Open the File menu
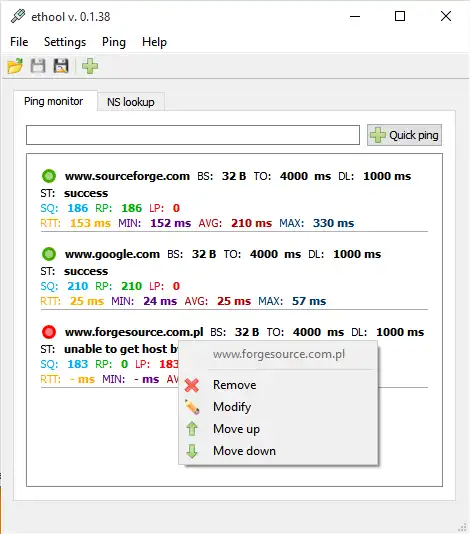 click(19, 42)
